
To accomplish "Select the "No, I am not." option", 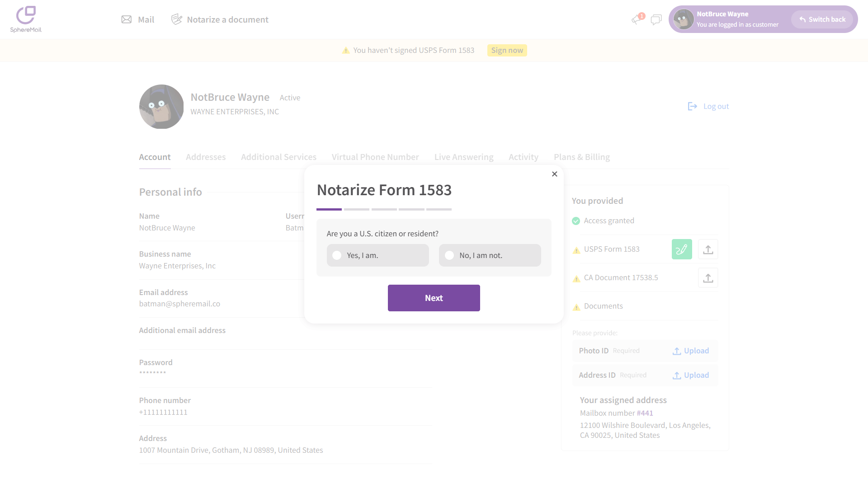I will (490, 255).
